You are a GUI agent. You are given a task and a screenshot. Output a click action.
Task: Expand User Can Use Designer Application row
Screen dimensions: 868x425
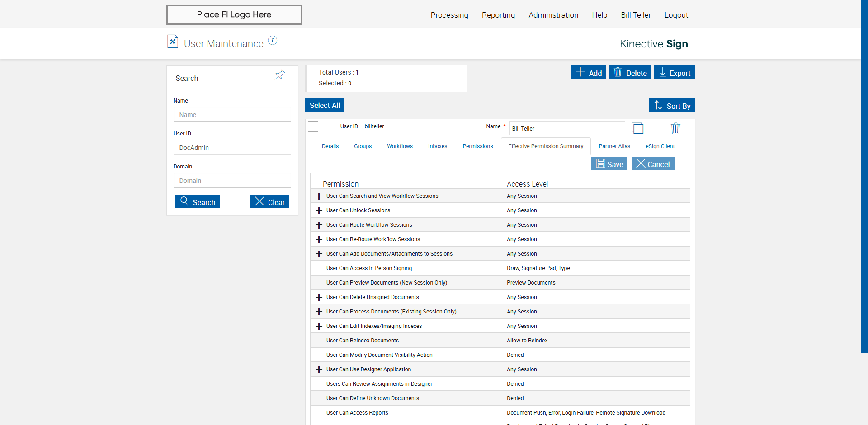click(x=319, y=369)
